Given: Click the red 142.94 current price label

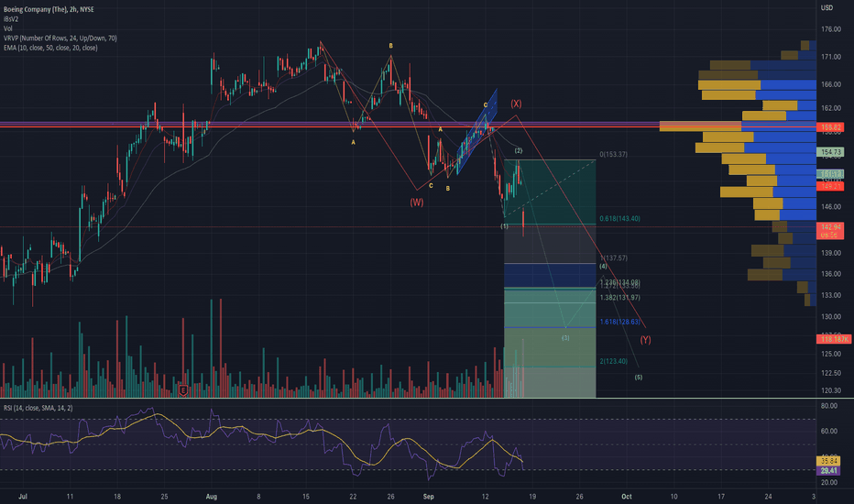Looking at the screenshot, I should tap(830, 226).
